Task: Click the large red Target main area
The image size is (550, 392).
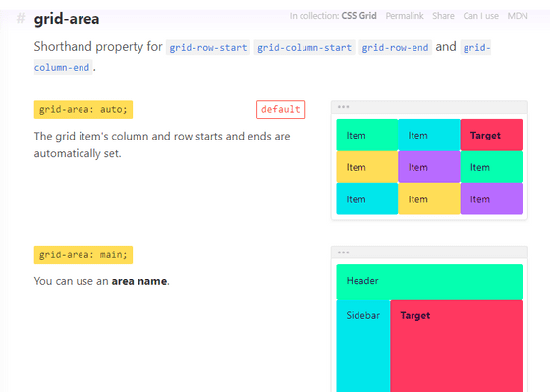Action: pyautogui.click(x=457, y=346)
